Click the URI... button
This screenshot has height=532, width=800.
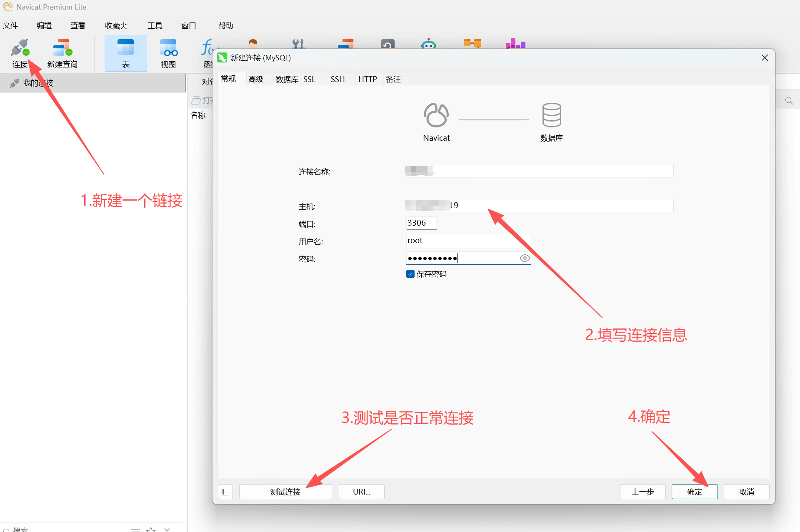[361, 492]
